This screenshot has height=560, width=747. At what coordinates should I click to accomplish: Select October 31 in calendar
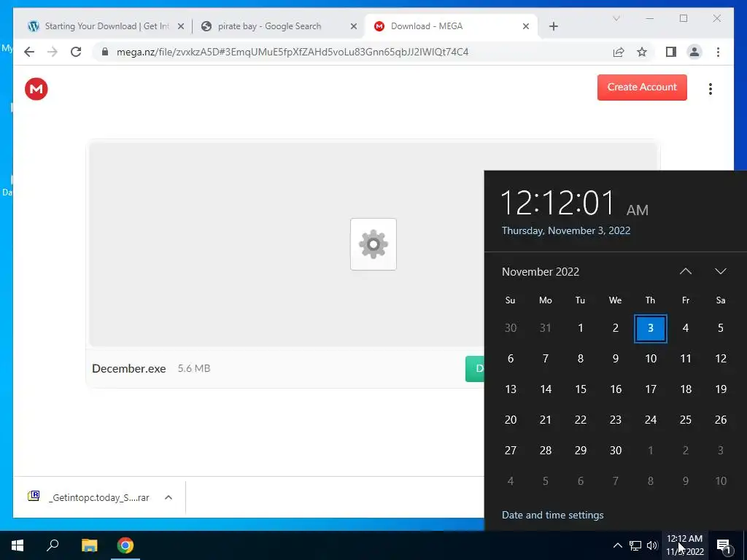coord(546,328)
